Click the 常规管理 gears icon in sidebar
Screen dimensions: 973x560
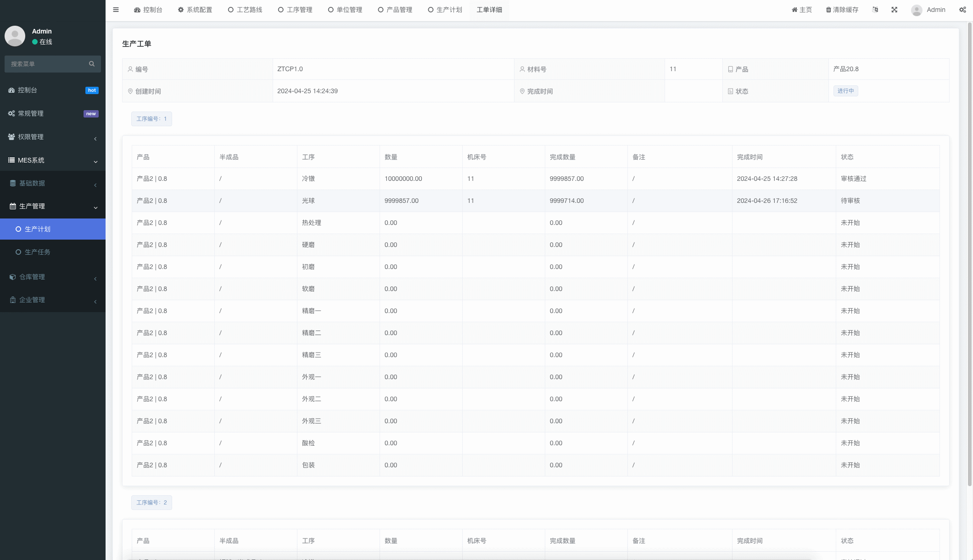[x=11, y=113]
